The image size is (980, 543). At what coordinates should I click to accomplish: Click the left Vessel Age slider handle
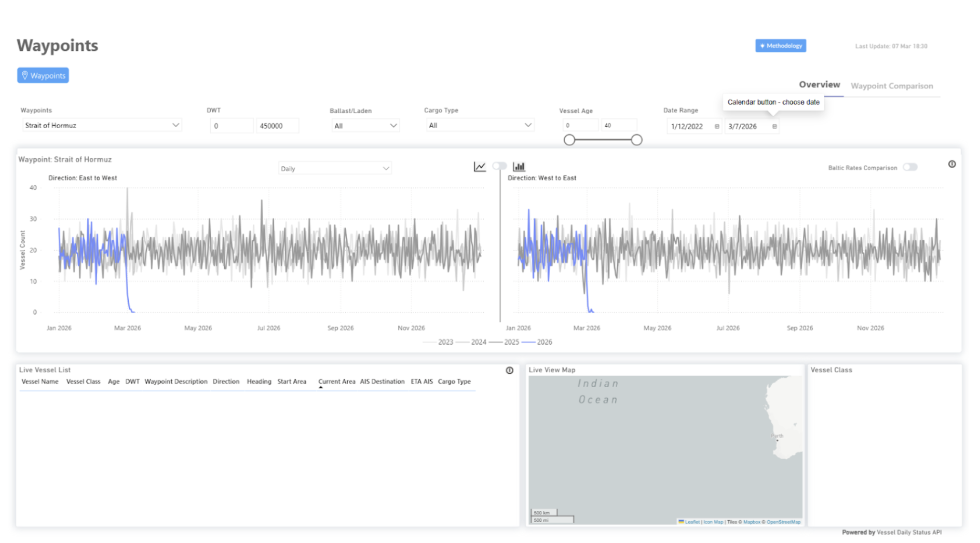point(569,140)
